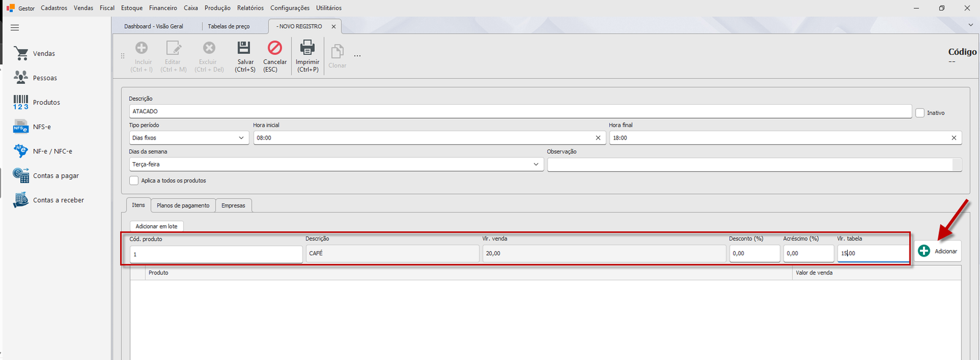The height and width of the screenshot is (360, 980).
Task: Click the Vlr. tabela input field
Action: (x=873, y=253)
